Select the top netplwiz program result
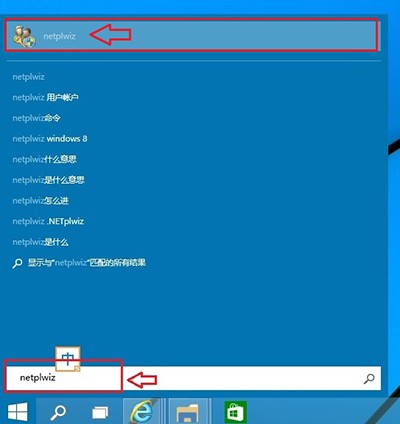Image resolution: width=400 pixels, height=424 pixels. point(191,35)
